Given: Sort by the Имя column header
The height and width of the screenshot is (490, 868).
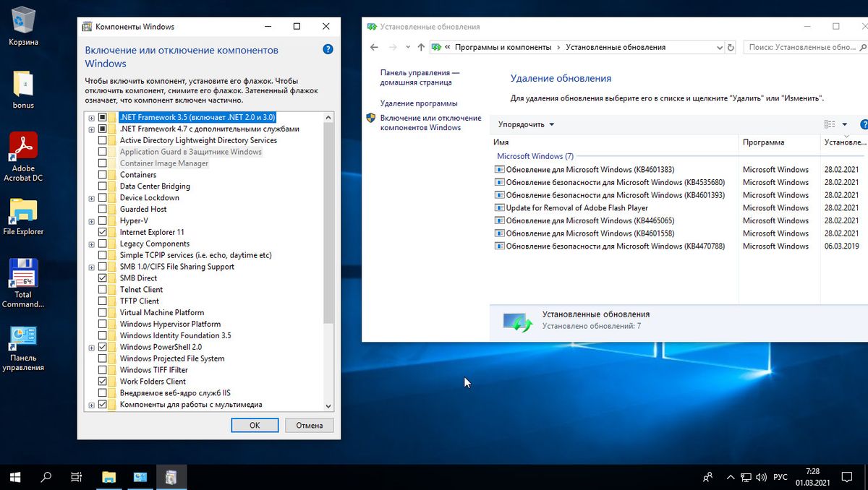Looking at the screenshot, I should point(614,142).
